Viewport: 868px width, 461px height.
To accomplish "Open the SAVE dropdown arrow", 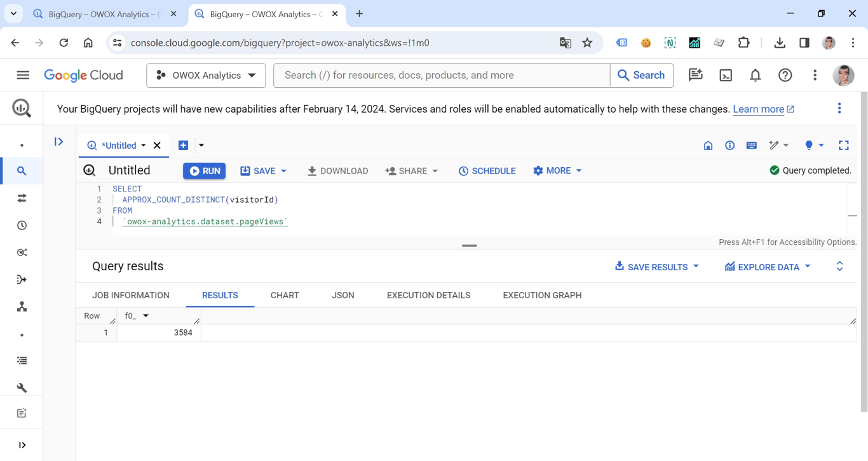I will click(x=284, y=171).
